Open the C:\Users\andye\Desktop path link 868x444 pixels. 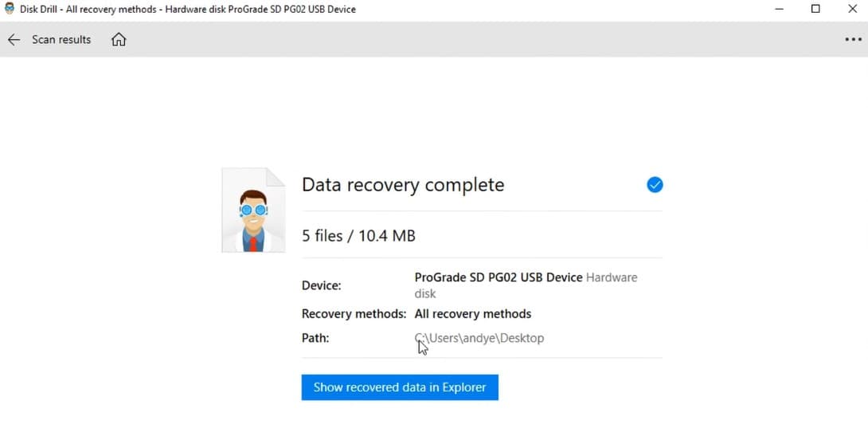tap(479, 338)
